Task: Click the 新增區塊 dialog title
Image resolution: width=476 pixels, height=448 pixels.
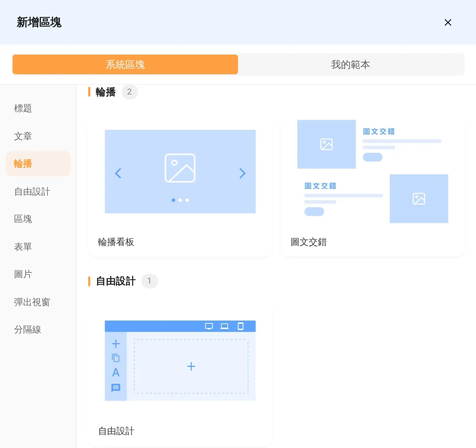Action: click(39, 22)
